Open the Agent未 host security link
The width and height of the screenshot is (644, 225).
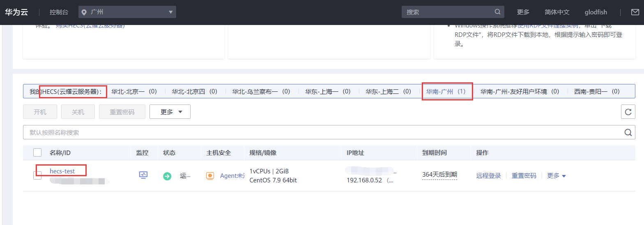(x=232, y=175)
